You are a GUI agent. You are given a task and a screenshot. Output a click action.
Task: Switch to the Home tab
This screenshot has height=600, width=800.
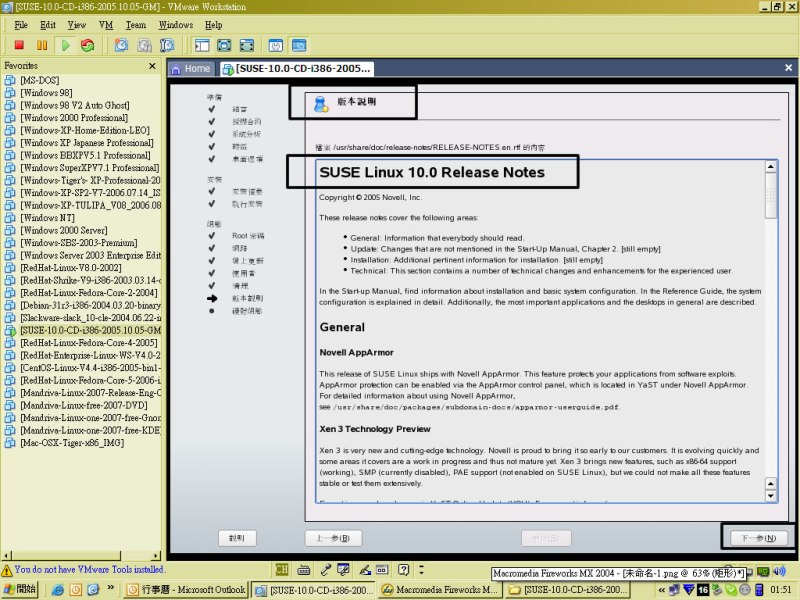(x=190, y=69)
